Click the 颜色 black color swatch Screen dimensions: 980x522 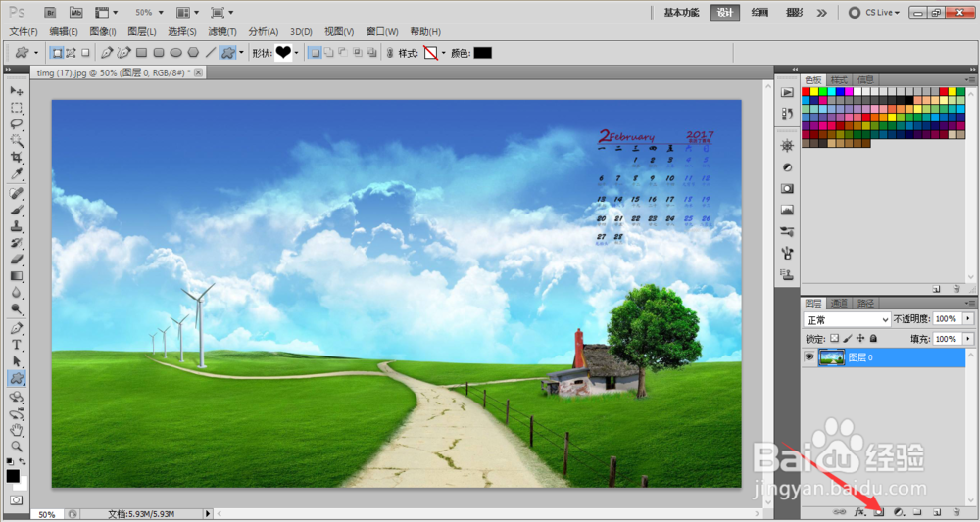[482, 53]
